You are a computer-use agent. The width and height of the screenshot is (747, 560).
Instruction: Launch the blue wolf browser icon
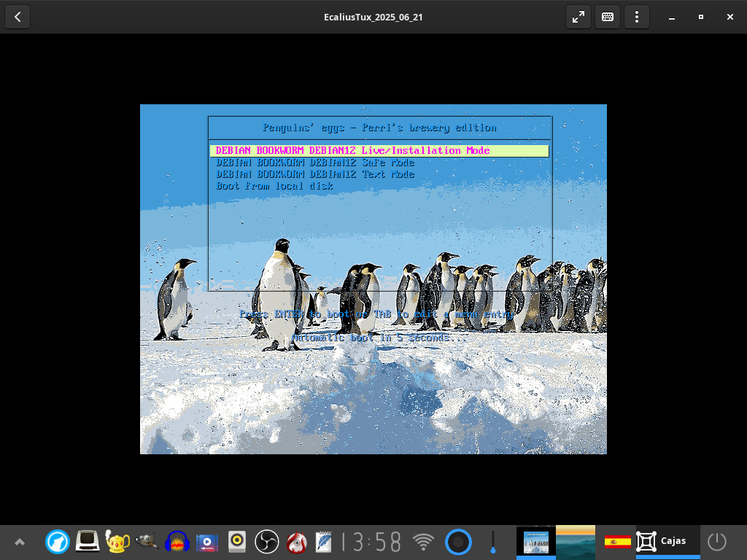pos(58,542)
